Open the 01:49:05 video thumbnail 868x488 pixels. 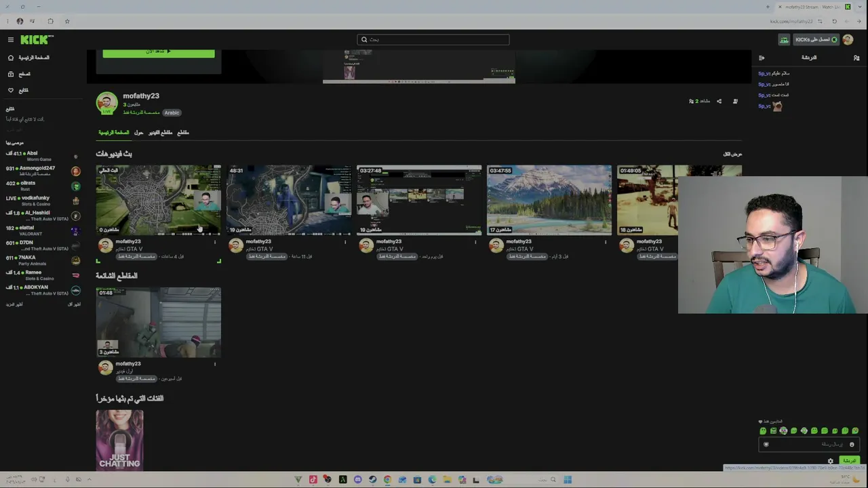(x=648, y=200)
